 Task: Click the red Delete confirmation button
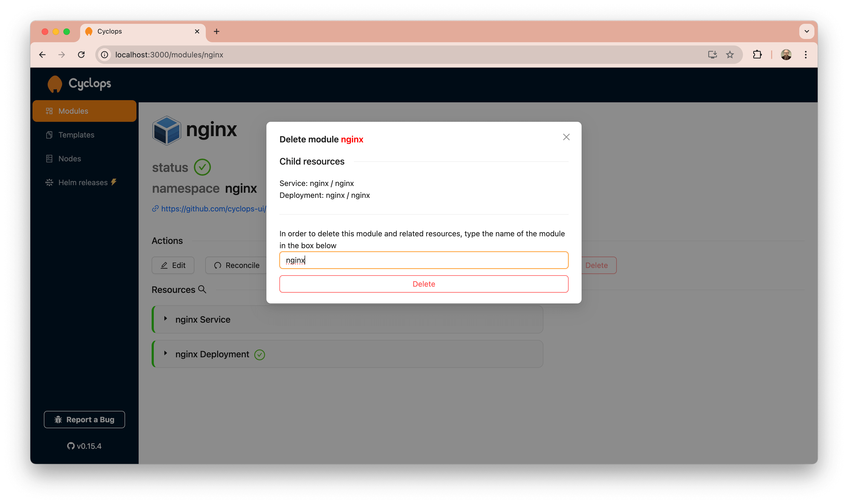tap(423, 284)
